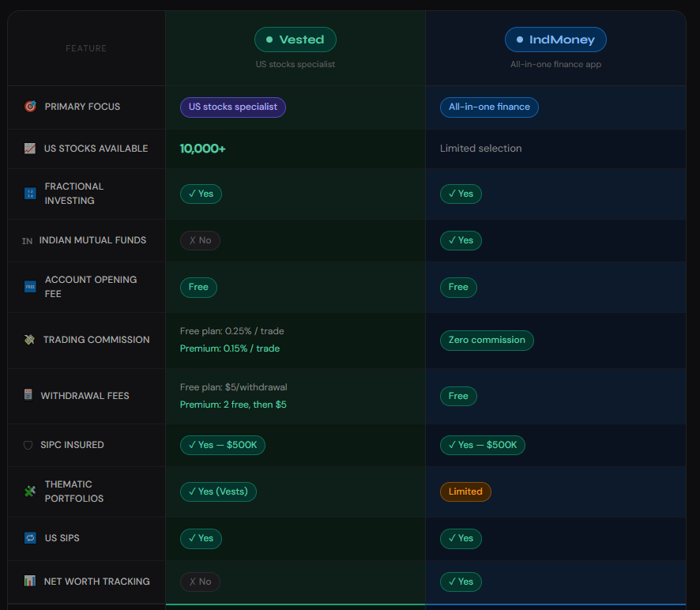Viewport: 700px width, 610px height.
Task: Click 'Free plan: $5/withdrawal' text
Action: 234,387
